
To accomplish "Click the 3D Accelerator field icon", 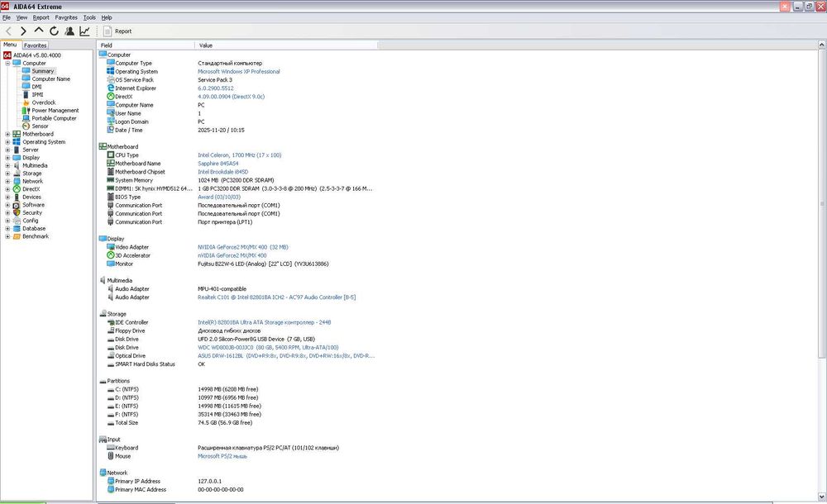I will [111, 255].
